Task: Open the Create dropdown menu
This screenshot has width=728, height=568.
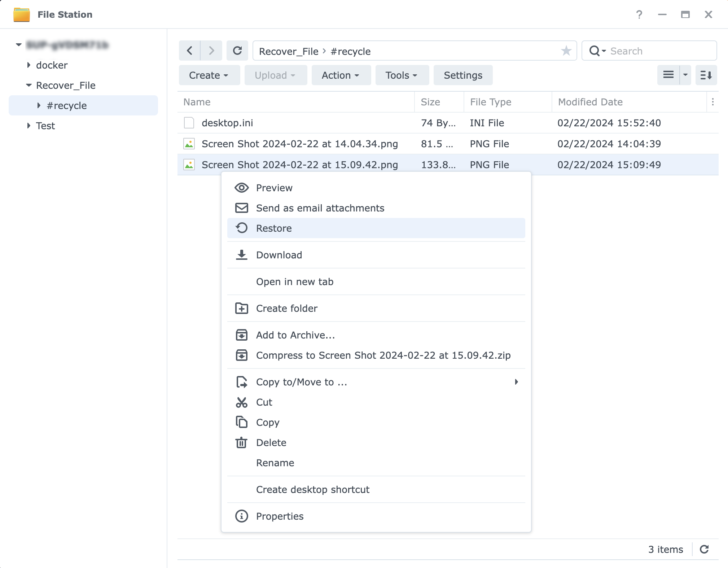Action: click(x=208, y=75)
